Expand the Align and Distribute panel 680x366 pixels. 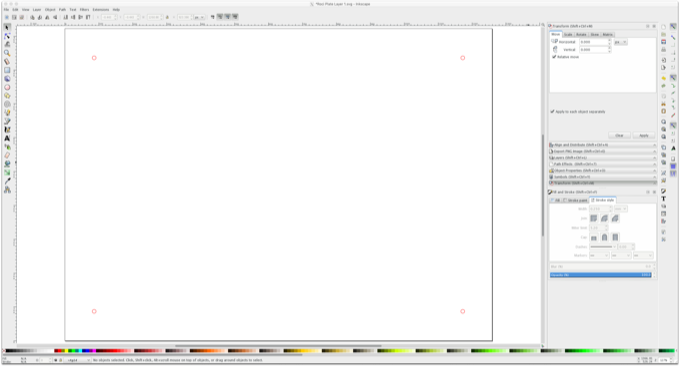(x=602, y=145)
